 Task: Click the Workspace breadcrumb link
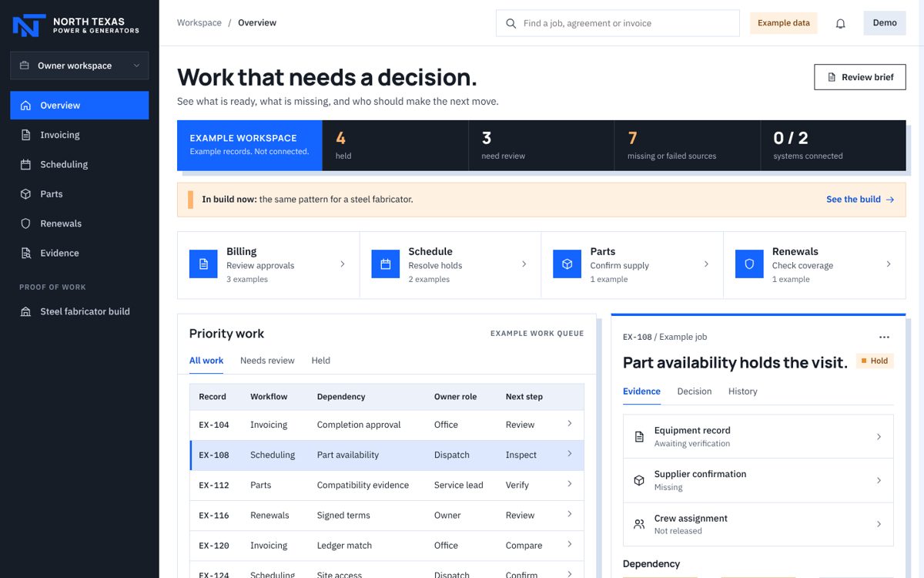(199, 23)
